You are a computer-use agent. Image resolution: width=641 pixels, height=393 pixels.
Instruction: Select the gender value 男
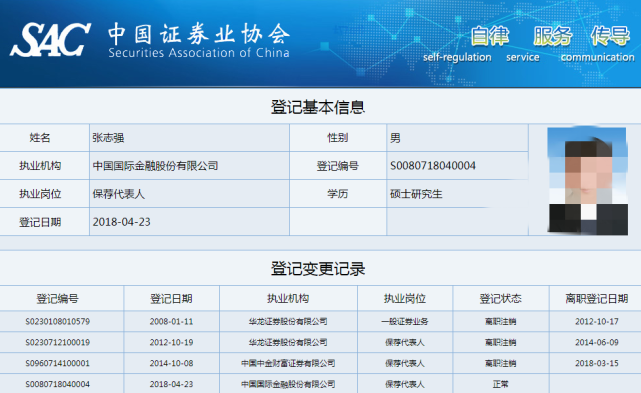click(395, 138)
